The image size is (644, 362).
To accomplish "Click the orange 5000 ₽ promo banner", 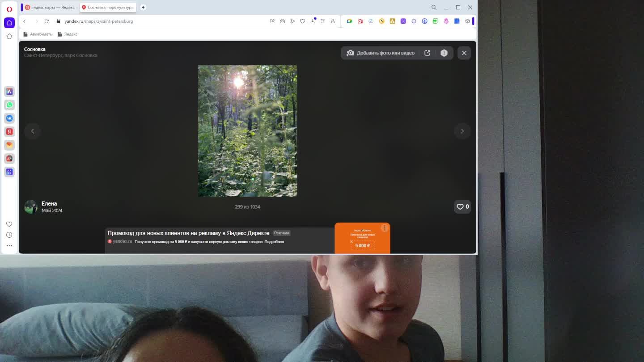I will tap(362, 238).
